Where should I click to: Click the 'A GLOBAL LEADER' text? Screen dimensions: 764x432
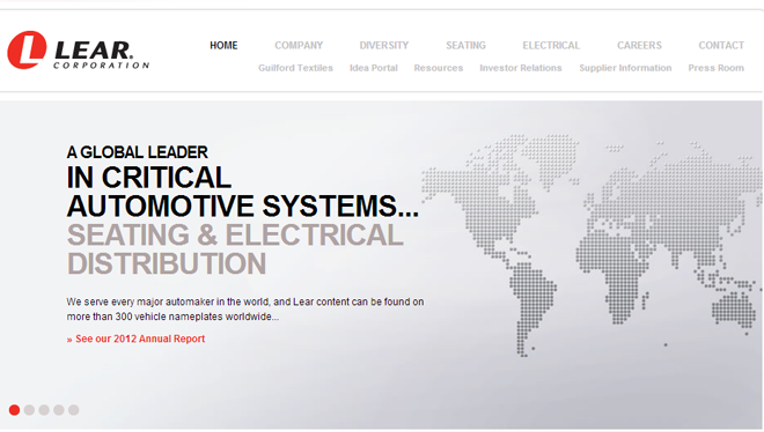click(x=137, y=152)
